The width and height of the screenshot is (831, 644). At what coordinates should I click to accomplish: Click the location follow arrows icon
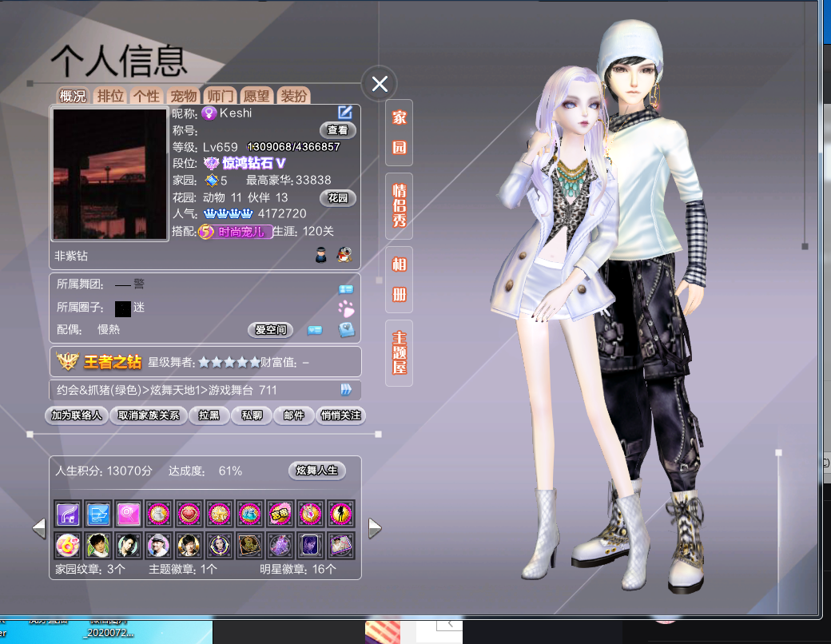(x=346, y=390)
